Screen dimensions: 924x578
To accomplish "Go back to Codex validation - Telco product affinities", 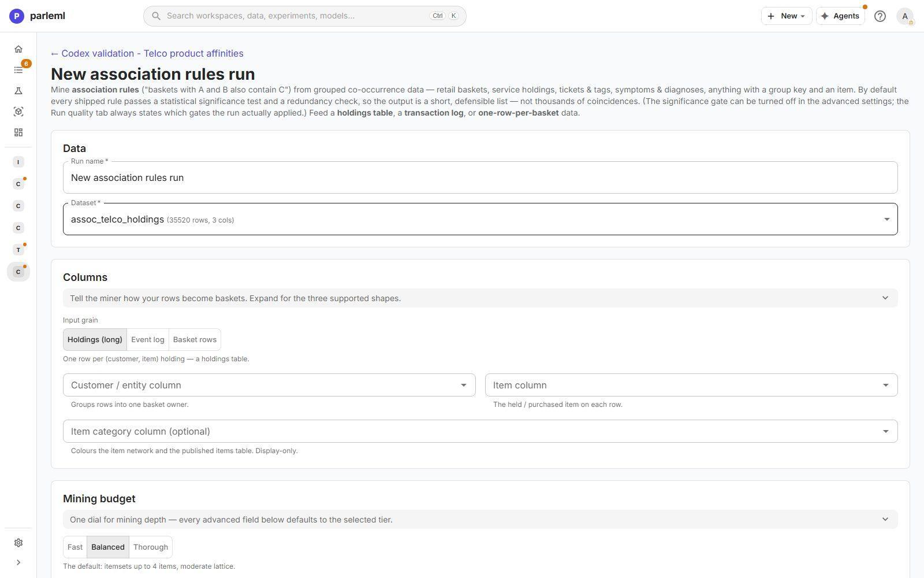I will [x=147, y=54].
